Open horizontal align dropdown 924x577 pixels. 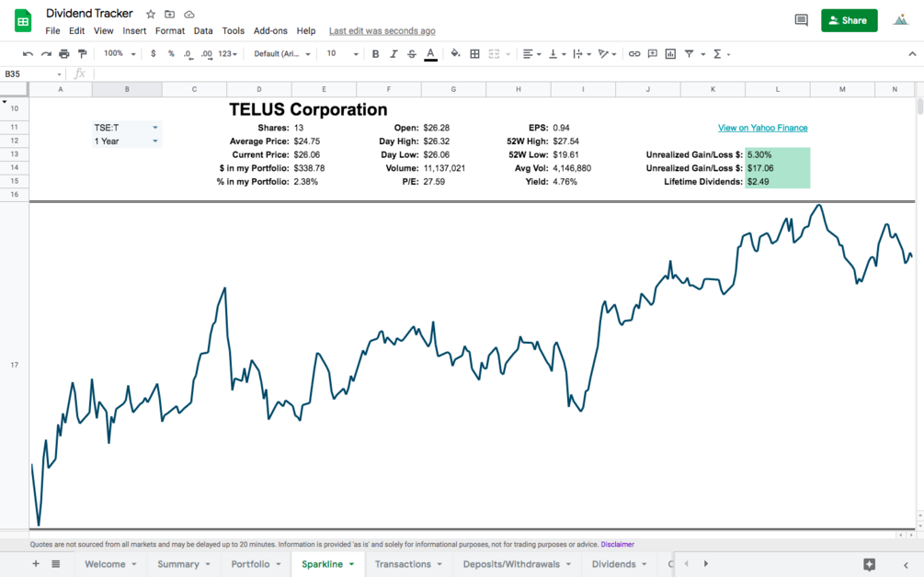point(531,53)
